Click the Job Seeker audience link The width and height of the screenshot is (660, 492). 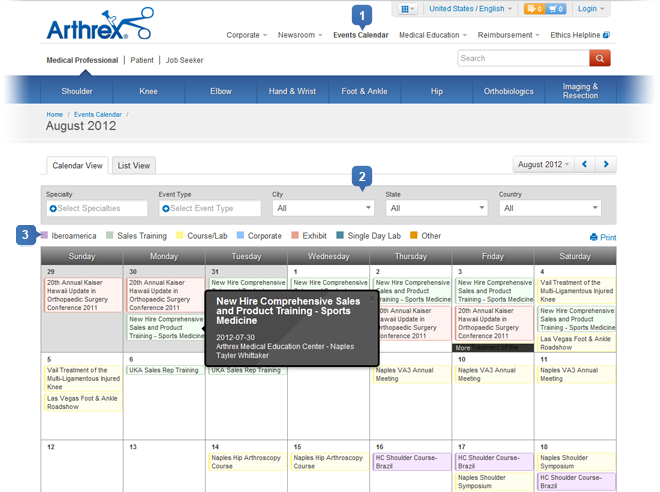pyautogui.click(x=184, y=60)
